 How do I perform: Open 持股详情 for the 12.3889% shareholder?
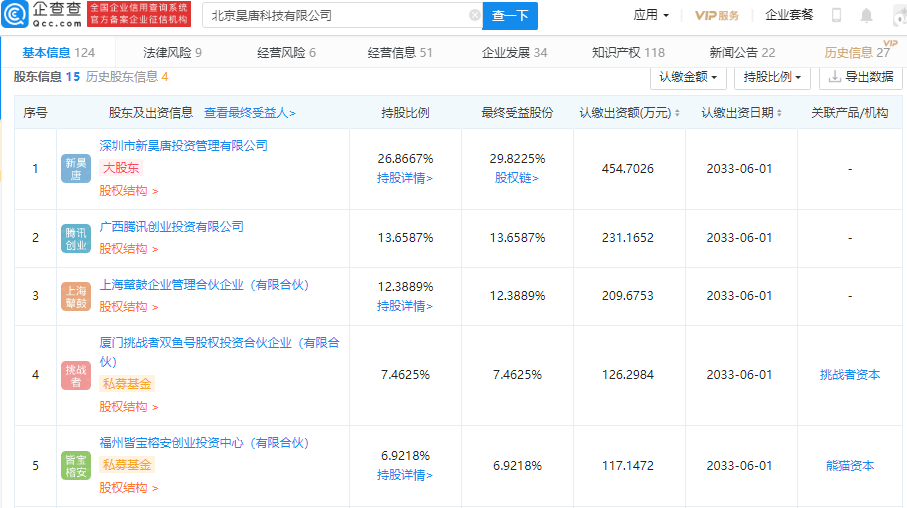coord(405,306)
